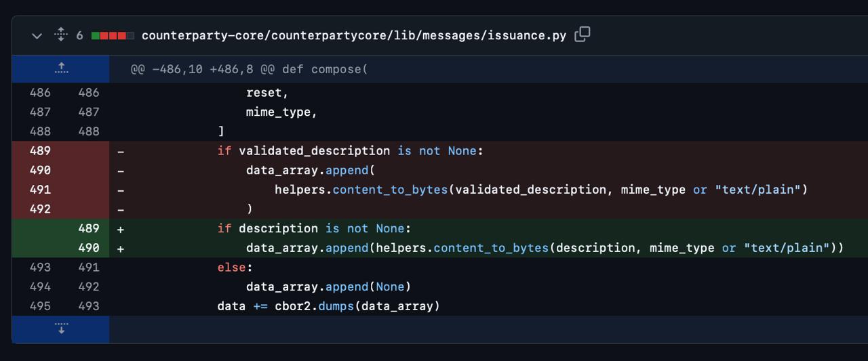Copy the issuance.py file path
The height and width of the screenshot is (361, 868).
[582, 35]
